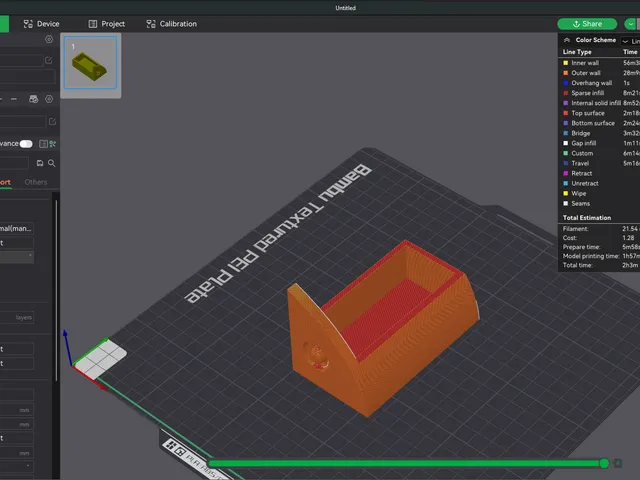Open the 'mal(man...' support type dropdown

pos(17,229)
